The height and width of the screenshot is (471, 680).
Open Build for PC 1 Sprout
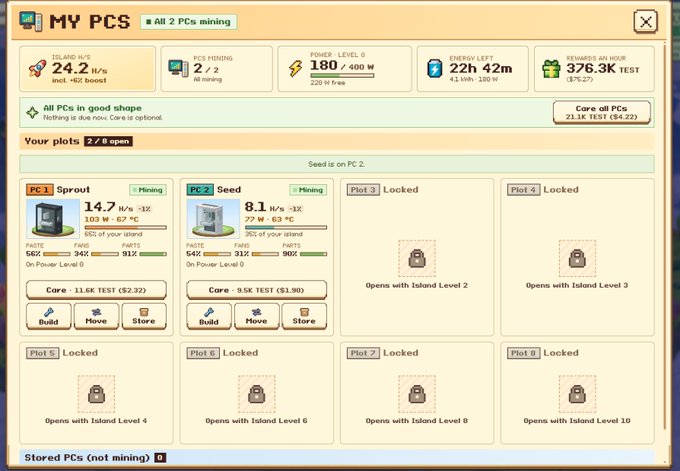click(49, 316)
